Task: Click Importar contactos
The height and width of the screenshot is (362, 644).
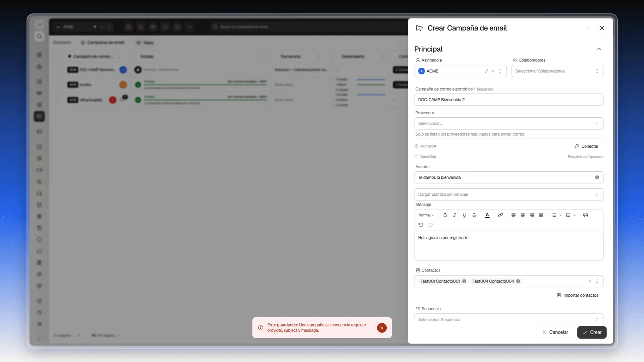Action: tap(577, 295)
